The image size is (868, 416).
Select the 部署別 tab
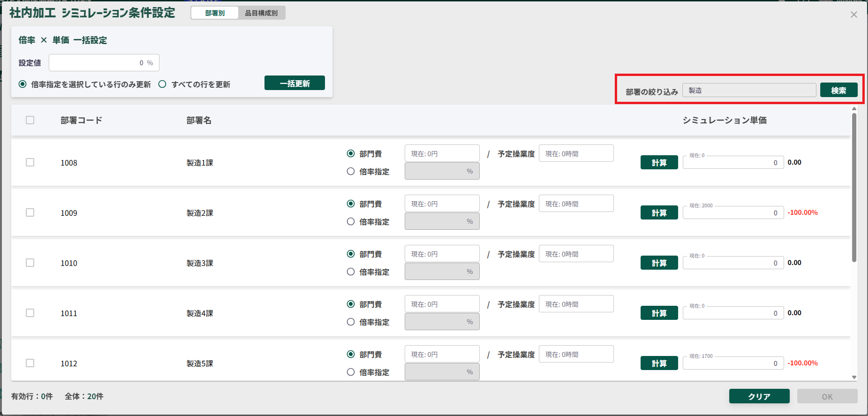[215, 13]
